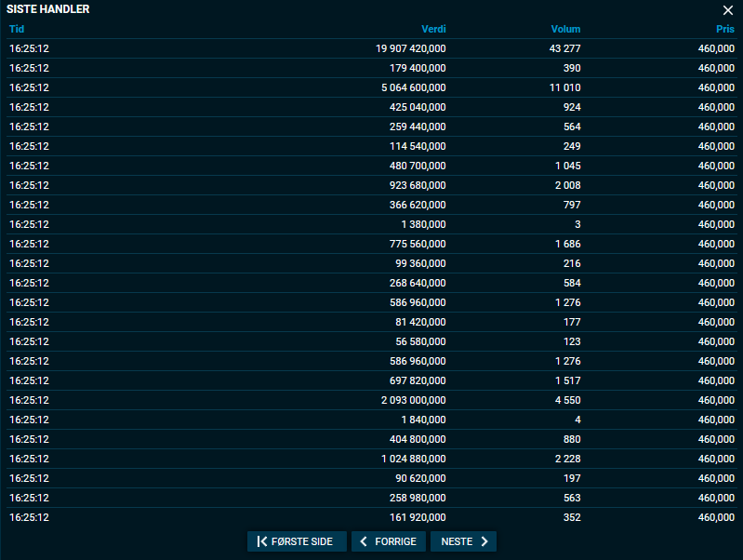Select the value 404 800,000
Image resolution: width=743 pixels, height=560 pixels.
click(418, 439)
